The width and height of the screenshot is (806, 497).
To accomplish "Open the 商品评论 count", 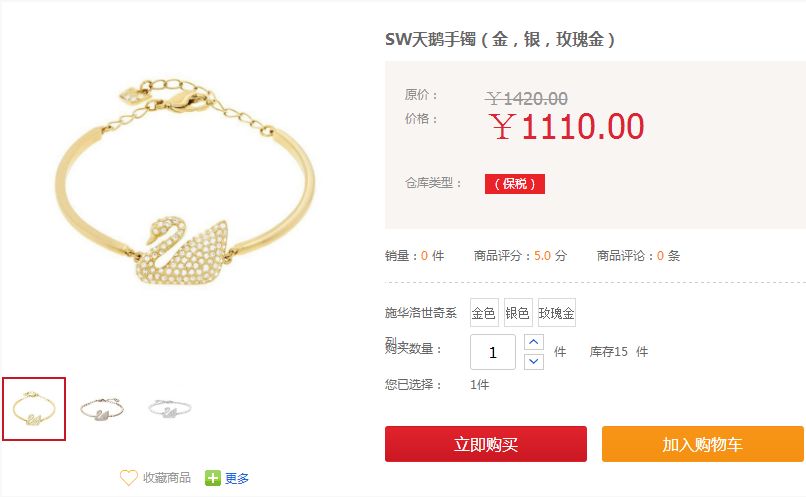I will click(x=638, y=255).
